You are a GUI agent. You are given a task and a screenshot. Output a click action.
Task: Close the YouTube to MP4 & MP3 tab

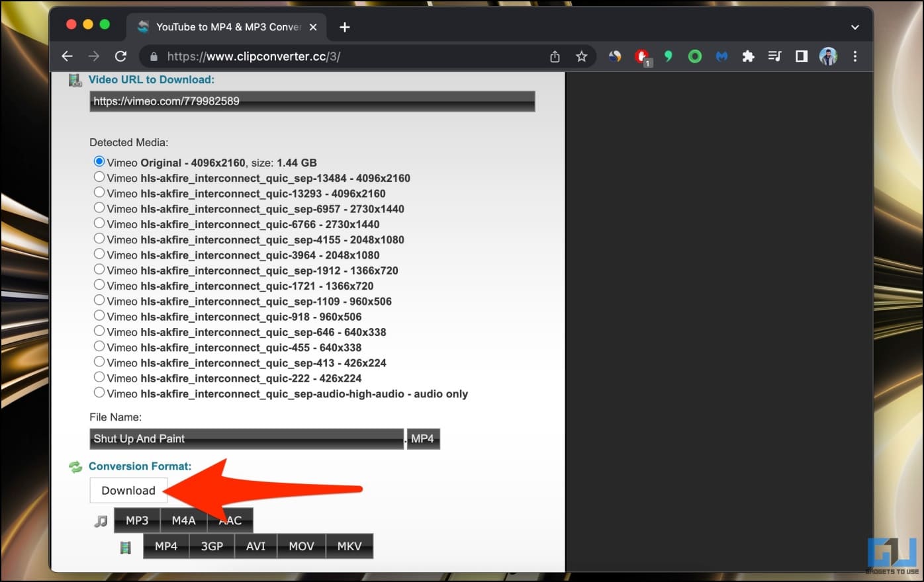click(313, 27)
